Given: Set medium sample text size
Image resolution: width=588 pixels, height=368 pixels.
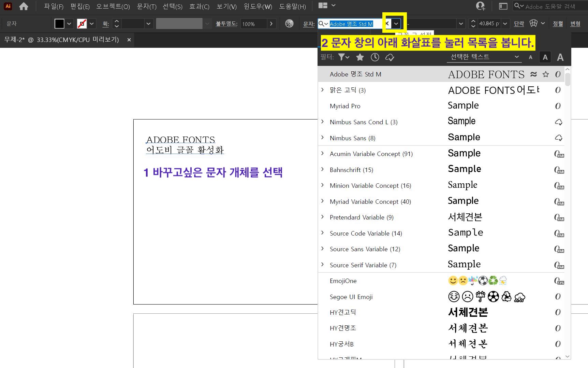Looking at the screenshot, I should pos(545,57).
